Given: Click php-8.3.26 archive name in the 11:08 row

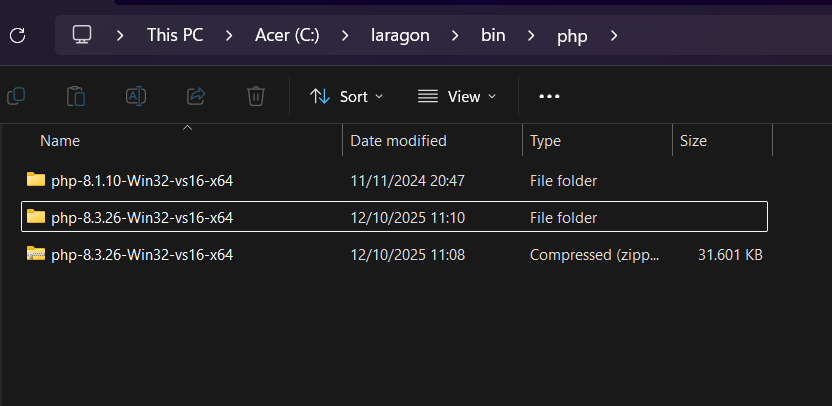Looking at the screenshot, I should 142,255.
